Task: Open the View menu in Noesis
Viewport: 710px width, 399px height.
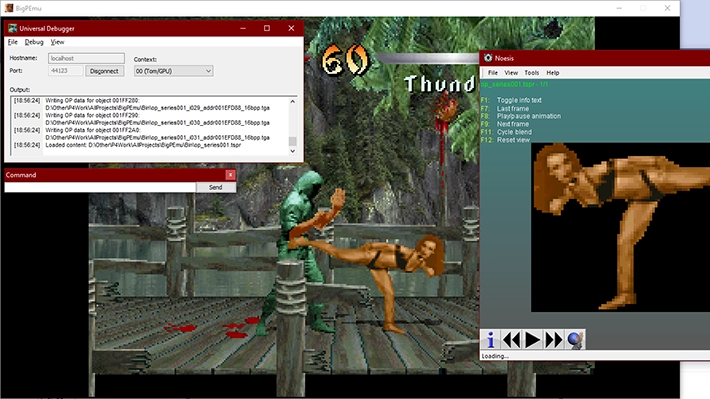Action: (511, 72)
